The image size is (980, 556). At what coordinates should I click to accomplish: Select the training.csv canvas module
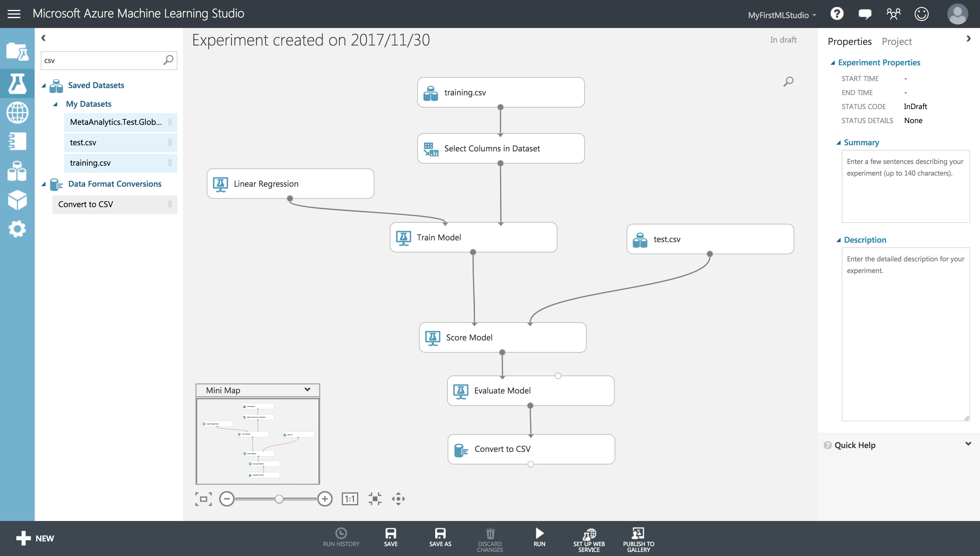tap(501, 92)
